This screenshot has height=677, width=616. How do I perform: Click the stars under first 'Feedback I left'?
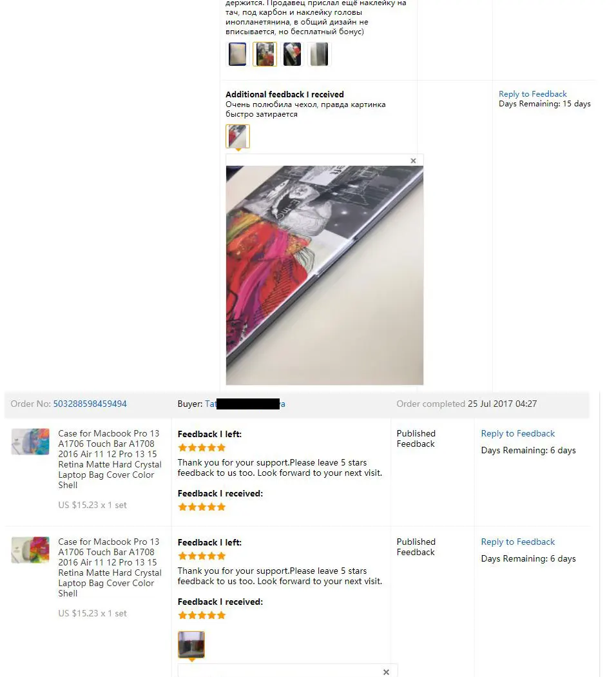click(202, 447)
